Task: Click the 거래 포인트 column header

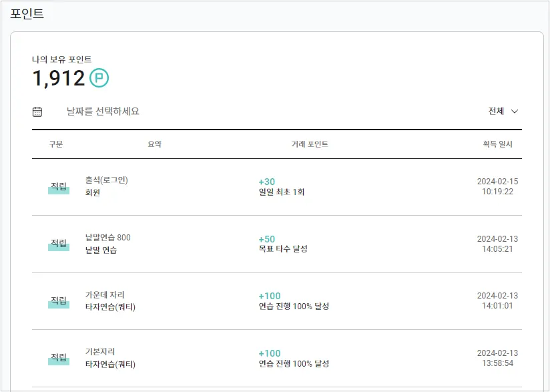Action: click(310, 144)
